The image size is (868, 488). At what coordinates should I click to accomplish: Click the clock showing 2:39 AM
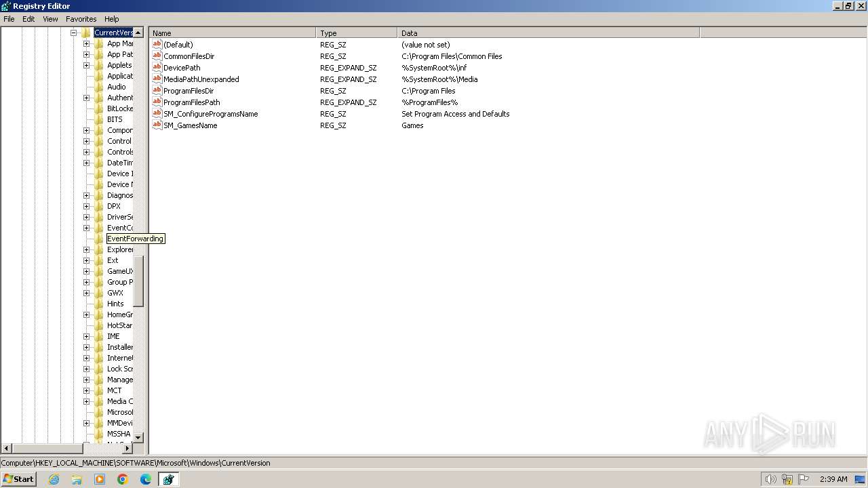833,479
